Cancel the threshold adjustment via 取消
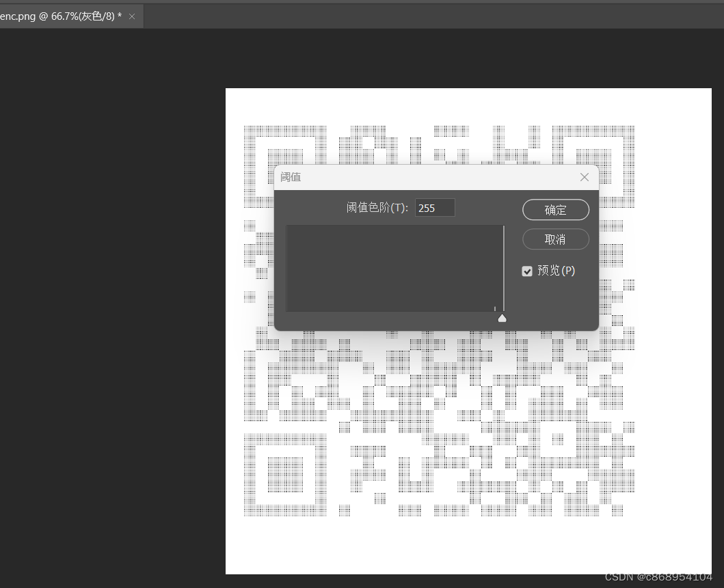 (555, 239)
